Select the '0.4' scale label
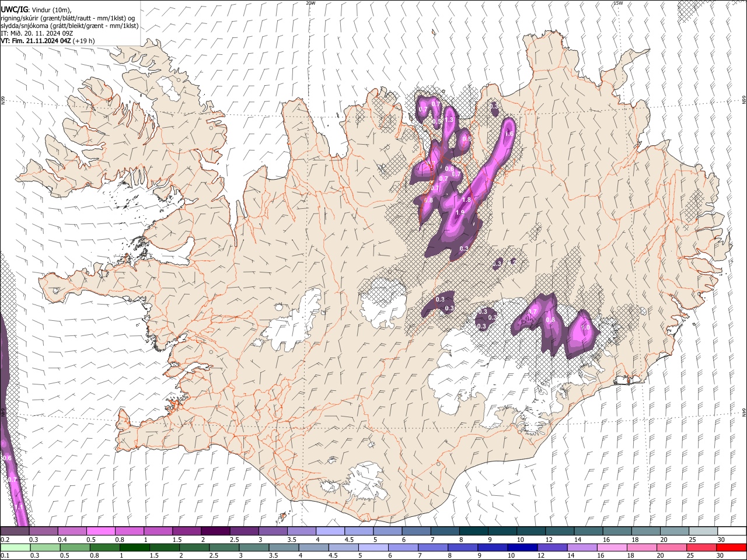 (62, 540)
